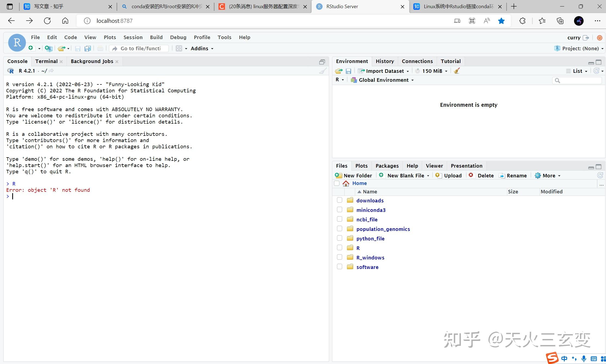Check the downloads folder checkbox

pyautogui.click(x=339, y=200)
